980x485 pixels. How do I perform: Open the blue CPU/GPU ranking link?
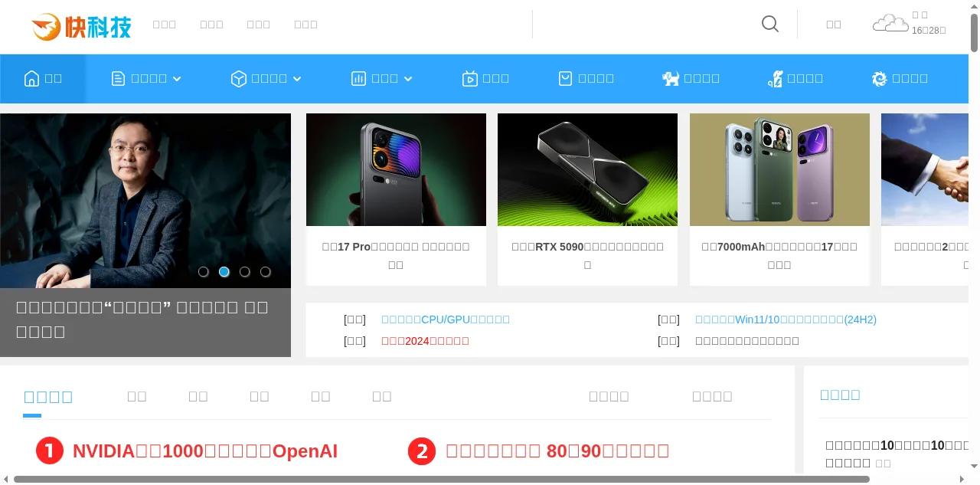click(x=446, y=320)
